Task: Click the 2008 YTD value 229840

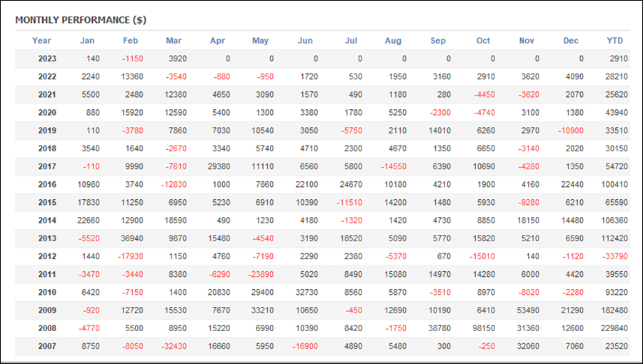Action: click(x=614, y=328)
